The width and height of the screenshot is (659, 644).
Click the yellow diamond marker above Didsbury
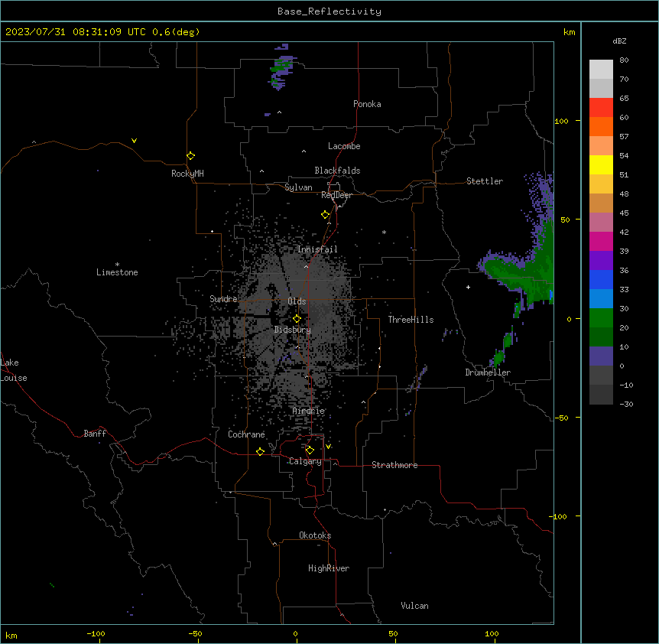coord(297,319)
